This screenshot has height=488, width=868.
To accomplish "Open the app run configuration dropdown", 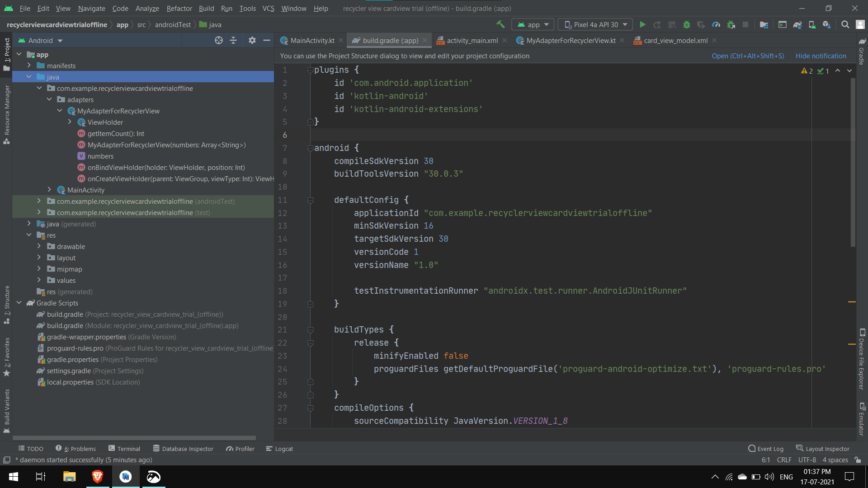I will point(533,24).
